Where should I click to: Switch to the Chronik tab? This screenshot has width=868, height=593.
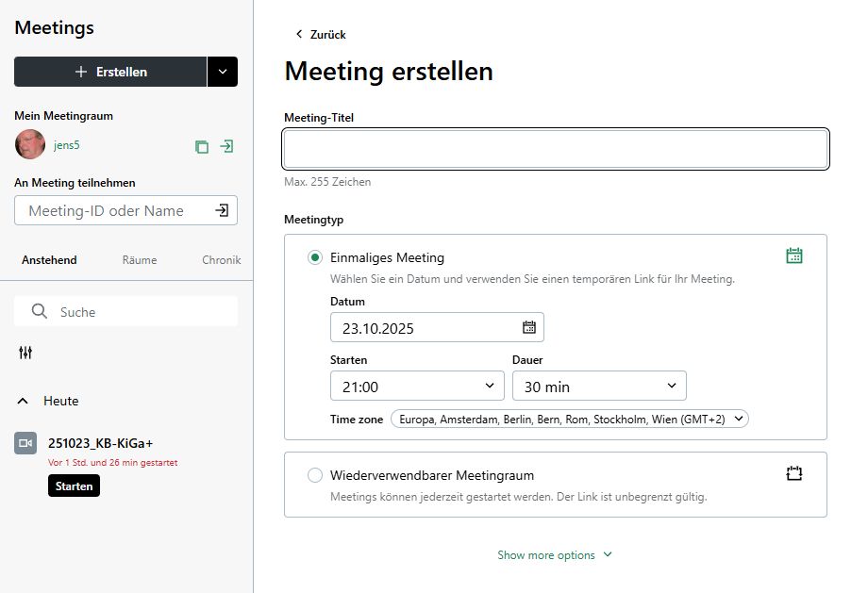tap(219, 259)
